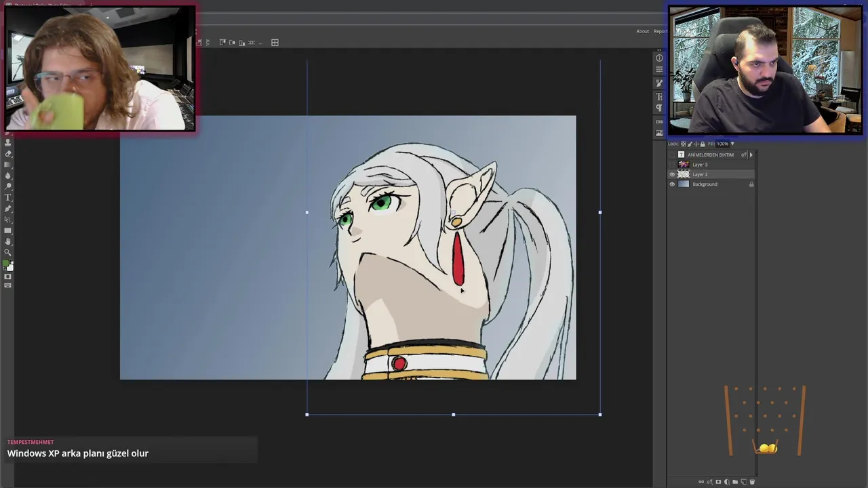Toggle lock transparent pixels
868x488 pixels.
click(683, 144)
